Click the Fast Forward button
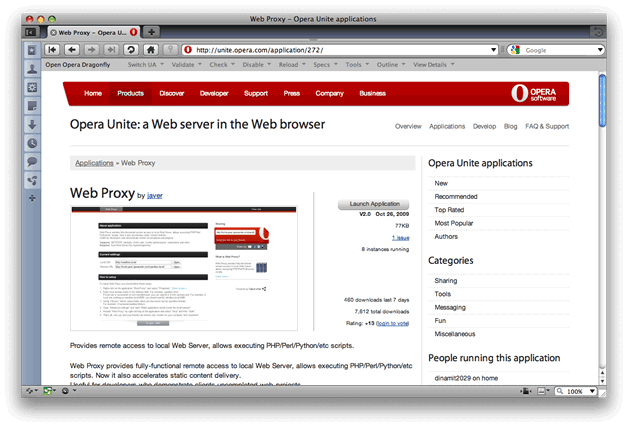Screen dimensions: 628x427 111,50
